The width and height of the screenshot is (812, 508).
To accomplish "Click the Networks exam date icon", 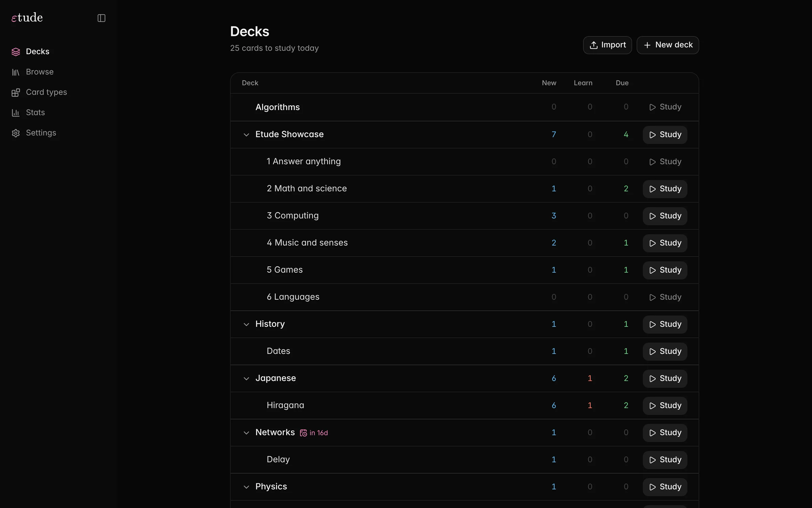I will 303,433.
